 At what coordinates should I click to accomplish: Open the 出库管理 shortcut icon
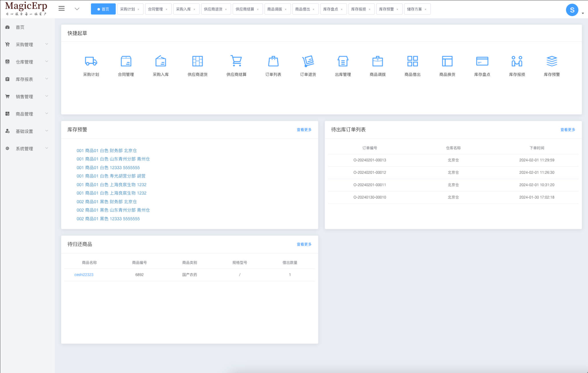tap(343, 61)
